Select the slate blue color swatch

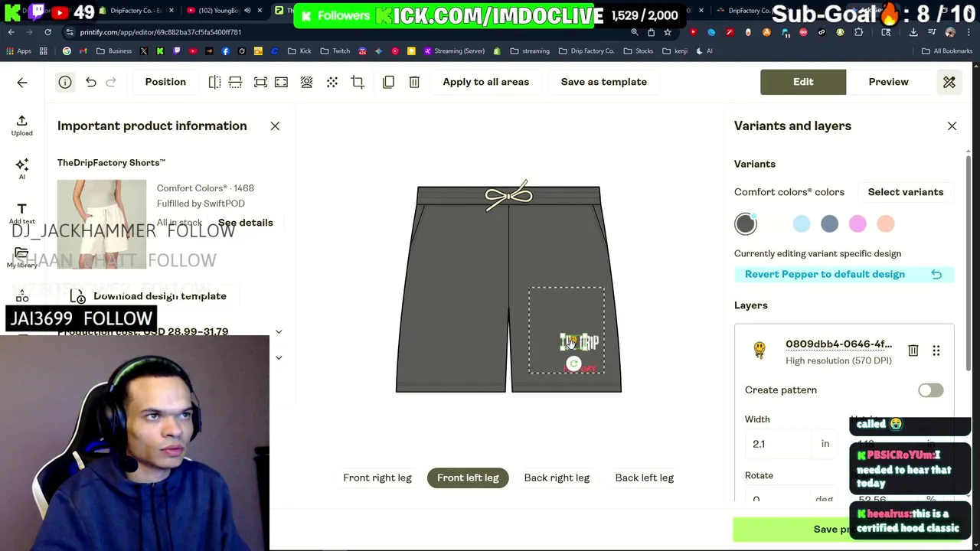click(x=829, y=223)
